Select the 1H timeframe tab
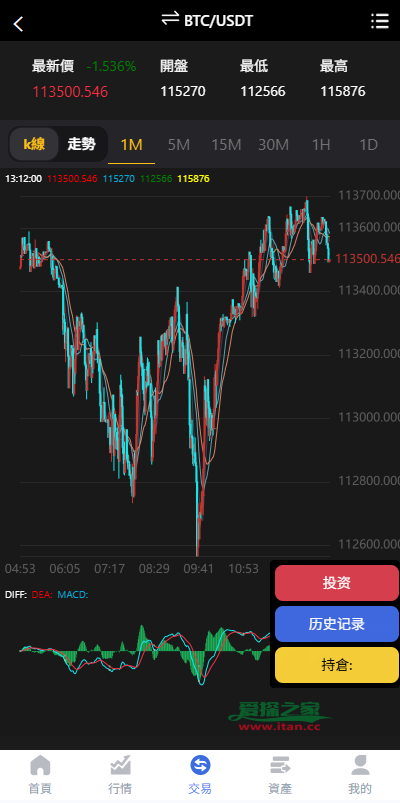The height and width of the screenshot is (803, 400). coord(321,145)
